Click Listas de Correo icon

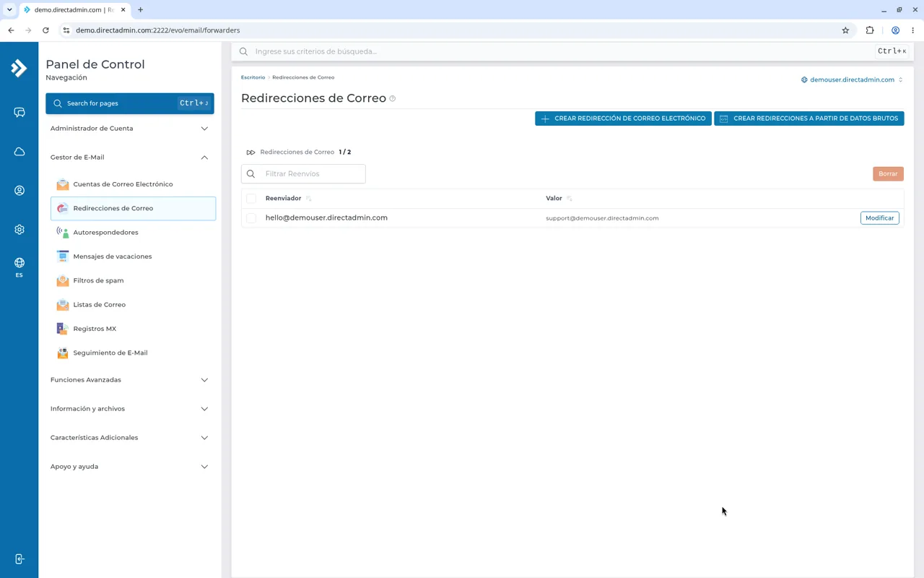coord(63,305)
